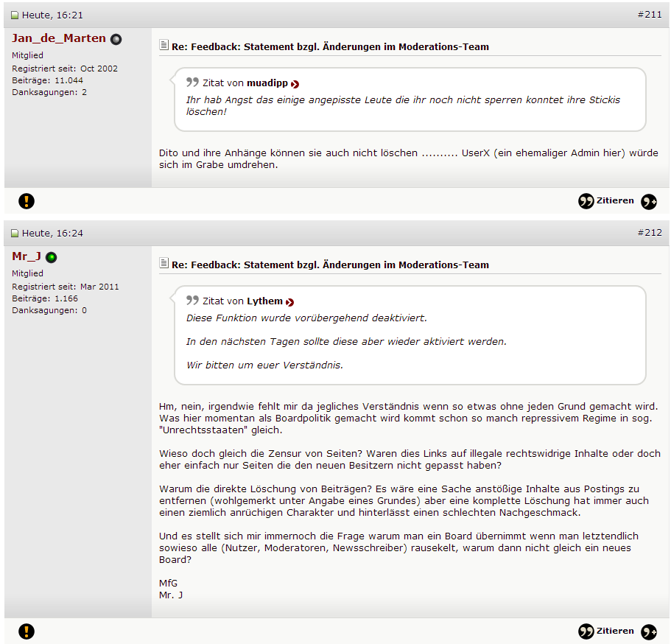Screen dimensions: 671x644
Task: Click post status icon next to Heute, 16:24
Action: (15, 234)
